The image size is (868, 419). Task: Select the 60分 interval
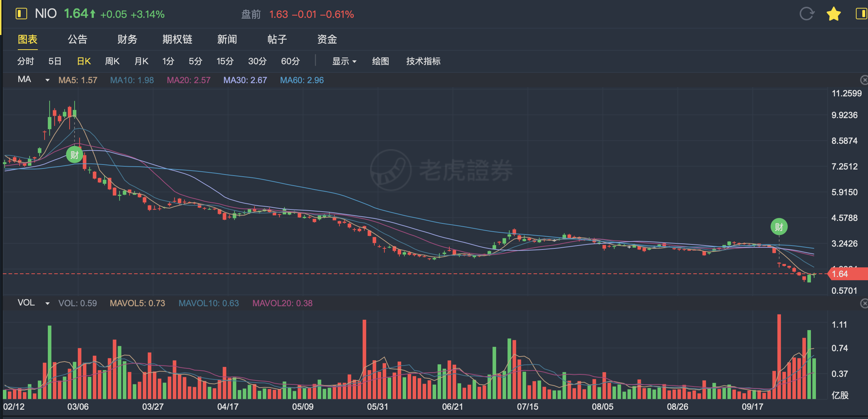click(290, 61)
